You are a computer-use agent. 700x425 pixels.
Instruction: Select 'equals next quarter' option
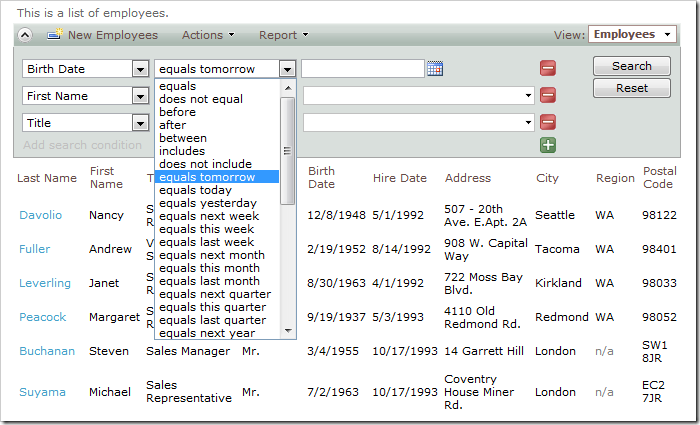[x=217, y=294]
